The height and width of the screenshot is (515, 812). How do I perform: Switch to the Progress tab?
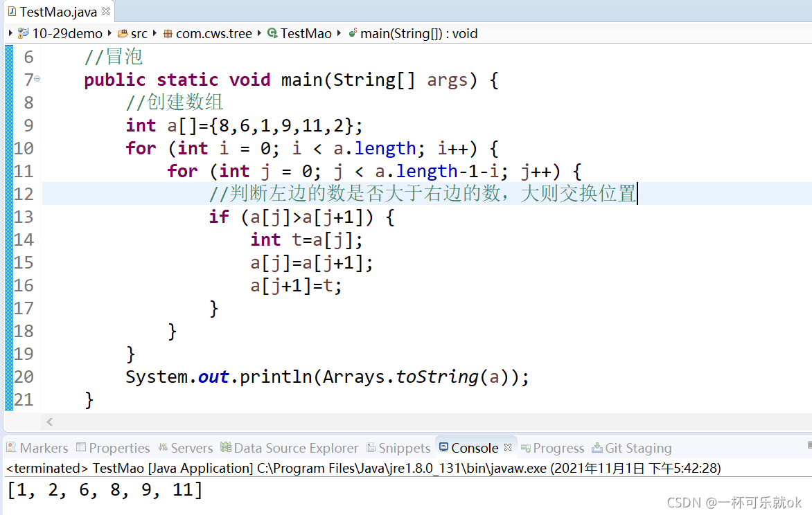pos(552,448)
